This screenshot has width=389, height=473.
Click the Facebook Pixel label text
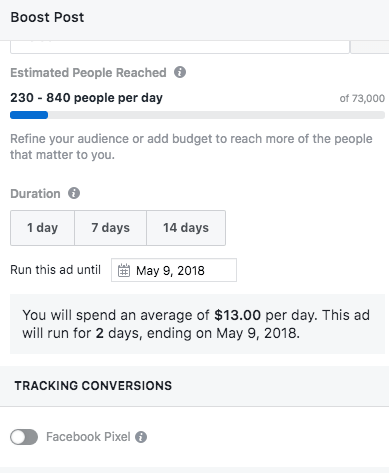pos(88,437)
